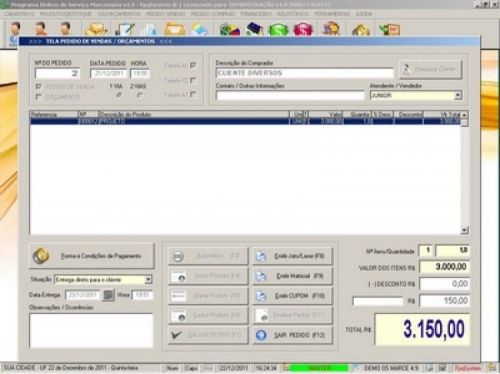This screenshot has width=500, height=374.
Task: Click the graduation cap toolbar icon
Action: (255, 29)
